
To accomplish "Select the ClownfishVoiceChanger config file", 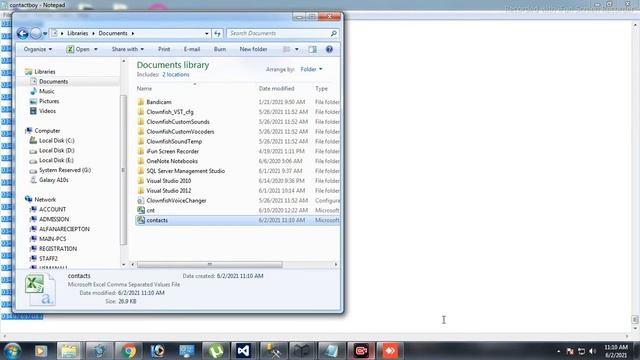I will (x=176, y=200).
